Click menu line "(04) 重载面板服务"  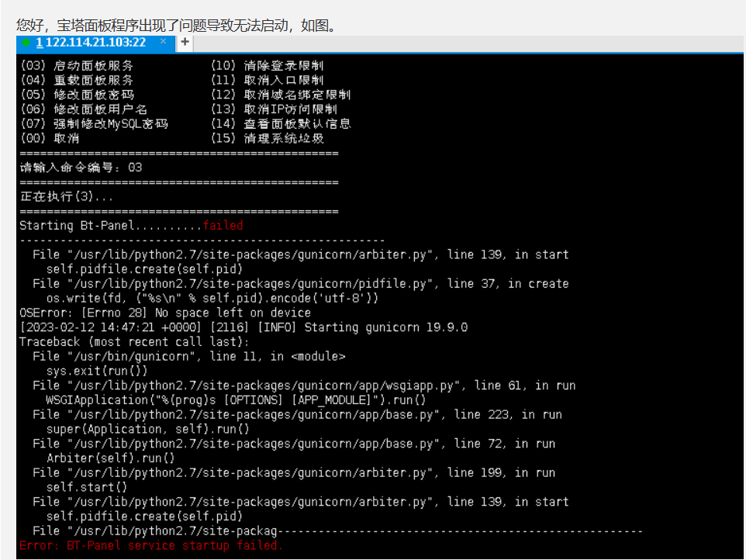(77, 80)
